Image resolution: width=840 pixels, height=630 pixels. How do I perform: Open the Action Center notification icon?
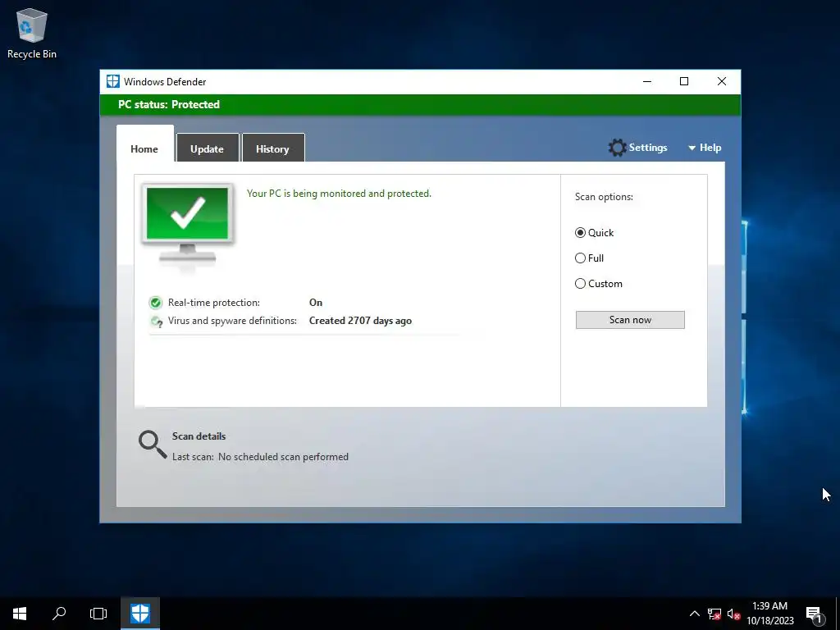click(x=814, y=614)
